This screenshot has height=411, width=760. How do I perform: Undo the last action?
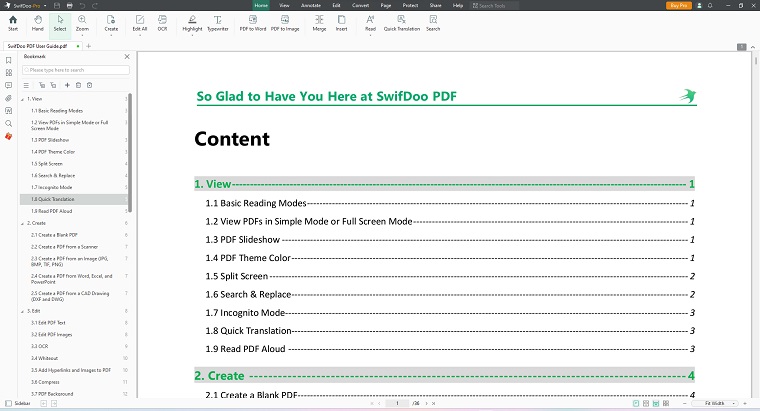click(82, 5)
